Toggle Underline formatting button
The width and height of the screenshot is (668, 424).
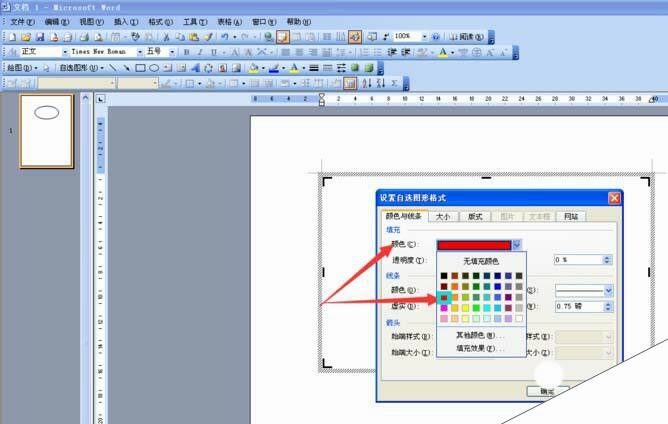pyautogui.click(x=214, y=52)
